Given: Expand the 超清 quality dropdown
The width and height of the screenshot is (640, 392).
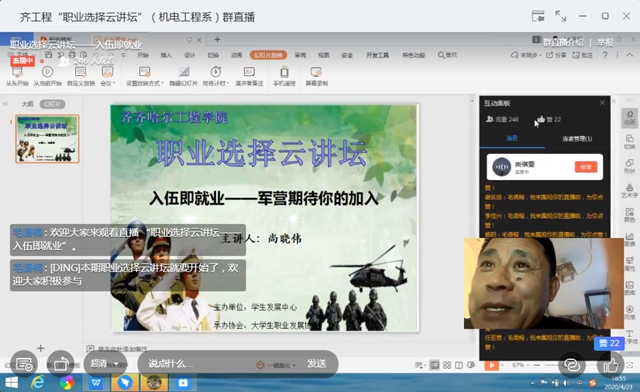Looking at the screenshot, I should pos(104,363).
